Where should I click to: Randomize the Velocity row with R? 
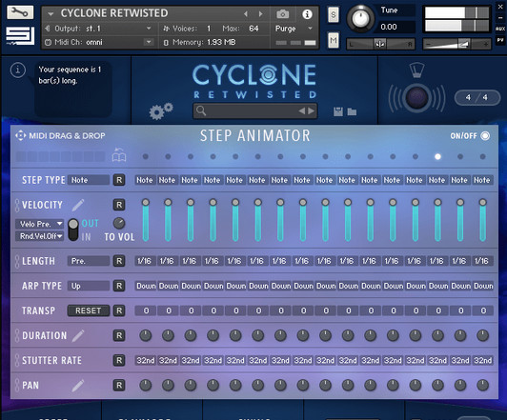(x=119, y=205)
